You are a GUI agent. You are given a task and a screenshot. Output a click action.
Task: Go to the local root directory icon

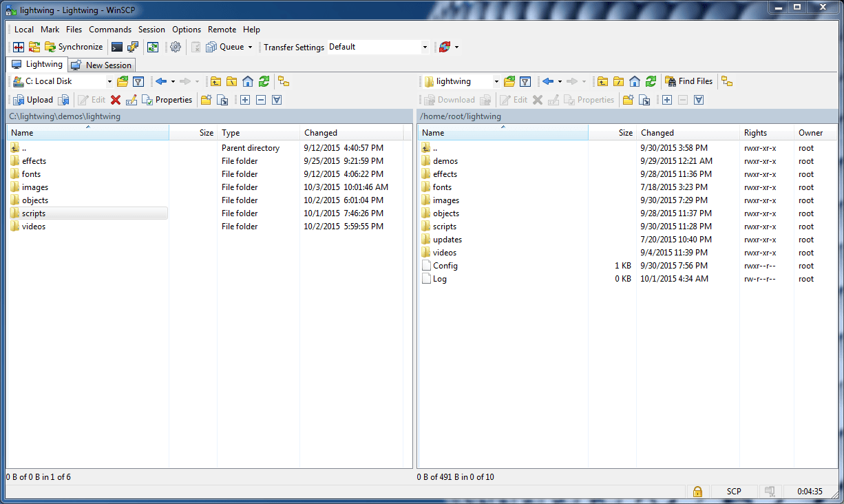pyautogui.click(x=232, y=81)
